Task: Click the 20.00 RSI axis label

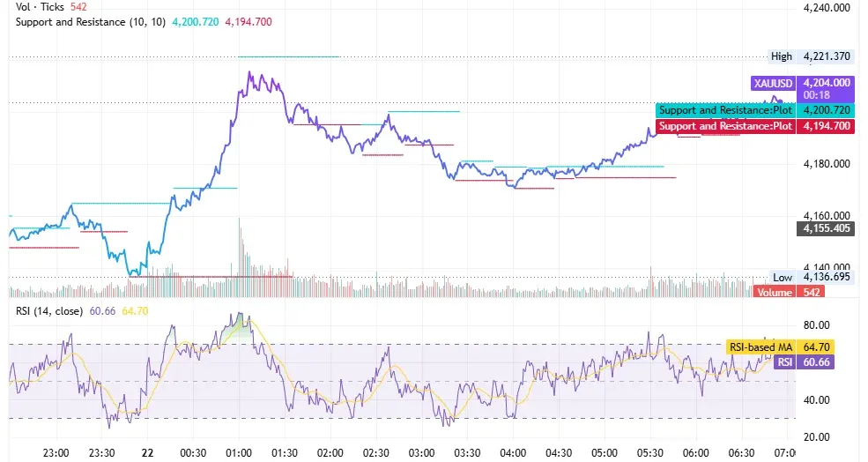Action: (x=817, y=437)
